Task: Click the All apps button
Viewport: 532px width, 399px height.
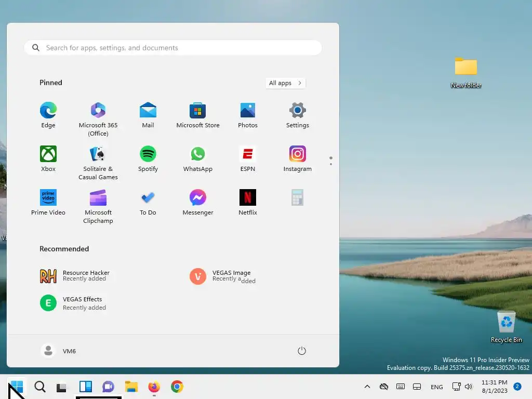Action: coord(285,83)
